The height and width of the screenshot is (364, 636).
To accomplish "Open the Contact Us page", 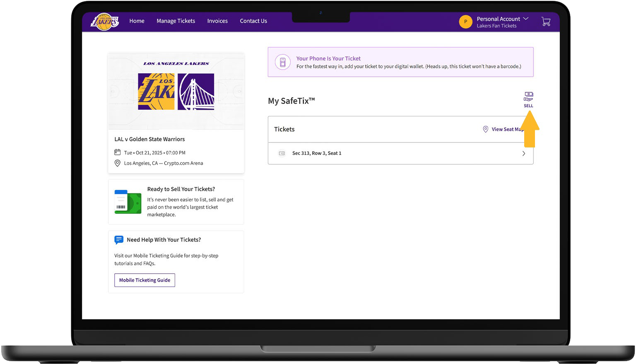I will [253, 21].
